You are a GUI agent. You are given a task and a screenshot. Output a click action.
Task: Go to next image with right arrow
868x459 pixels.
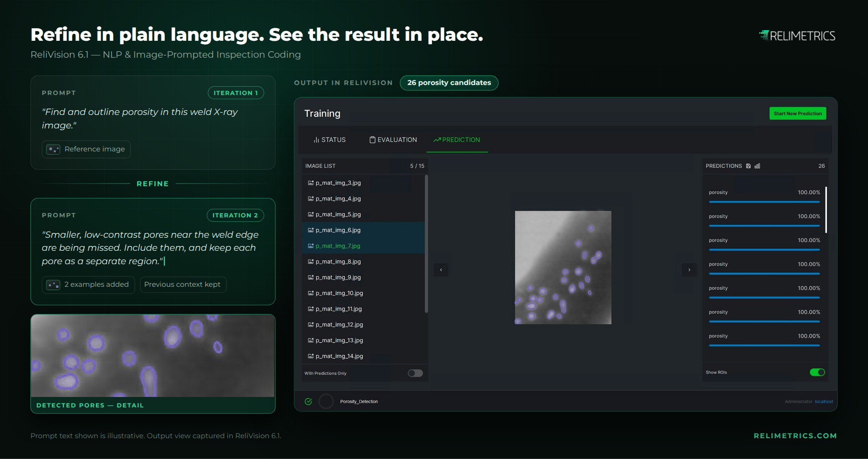click(x=689, y=270)
